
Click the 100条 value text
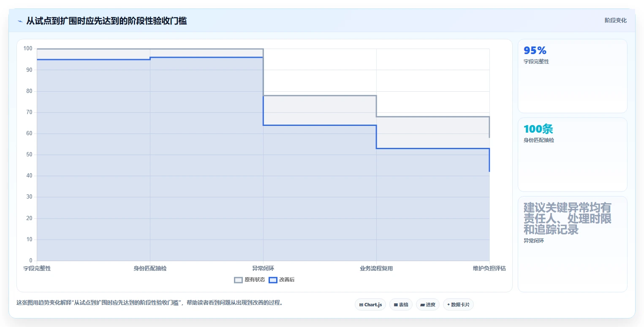point(538,129)
